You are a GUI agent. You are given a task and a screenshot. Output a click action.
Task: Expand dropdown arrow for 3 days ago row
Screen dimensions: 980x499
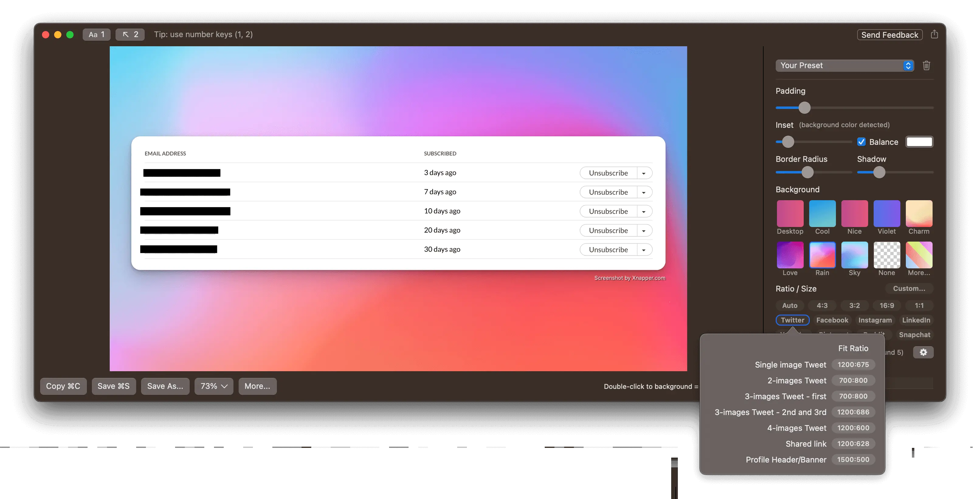[644, 173]
